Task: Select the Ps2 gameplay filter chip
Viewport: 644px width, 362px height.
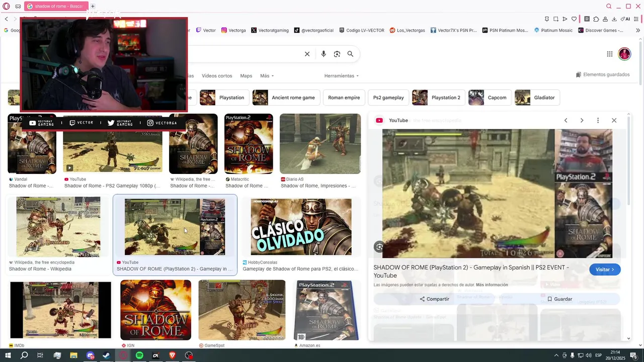Action: pos(388,98)
